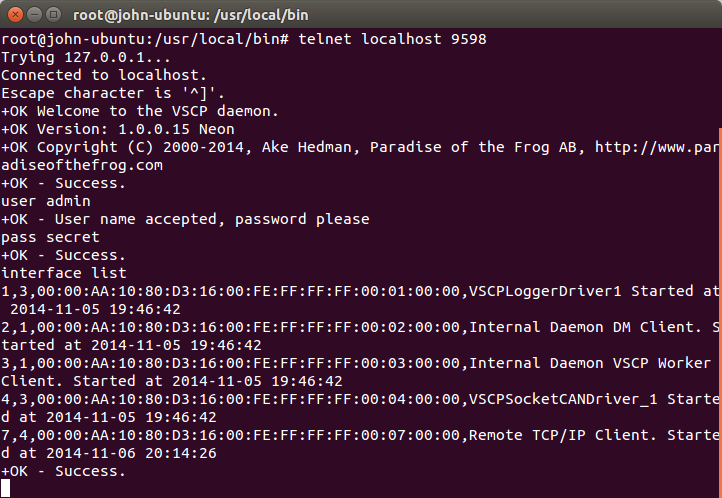Click the 'interface list' command line
The image size is (722, 498).
[64, 273]
